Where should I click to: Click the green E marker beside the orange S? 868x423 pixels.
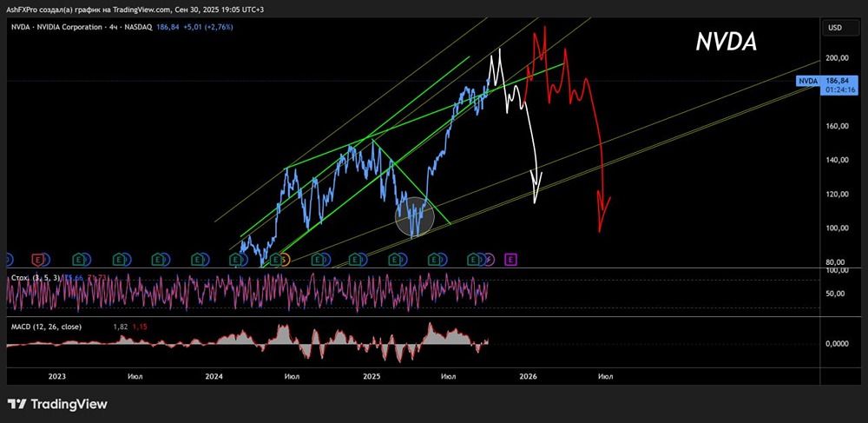275,259
